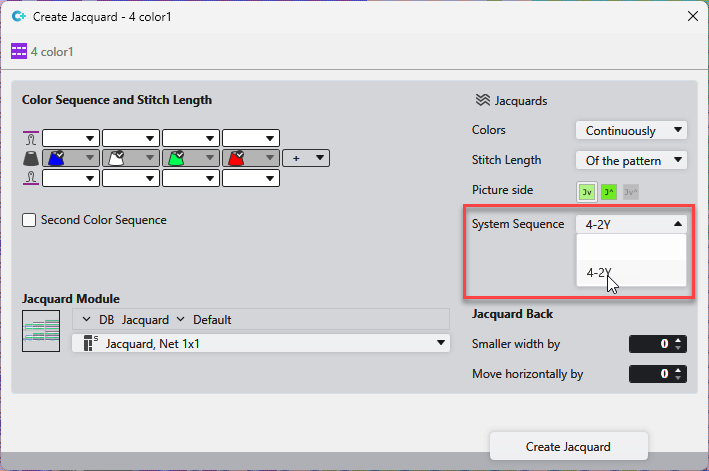The height and width of the screenshot is (471, 709).
Task: Click the 4 color1 pattern icon
Action: pos(19,51)
